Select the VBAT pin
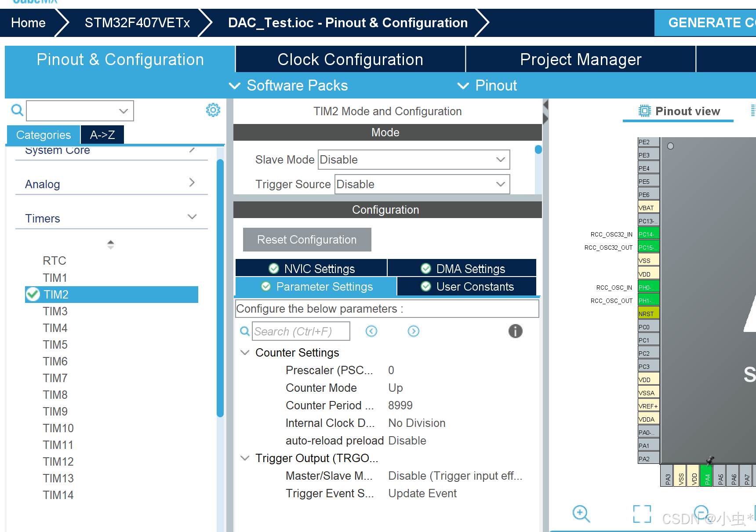 pos(648,208)
